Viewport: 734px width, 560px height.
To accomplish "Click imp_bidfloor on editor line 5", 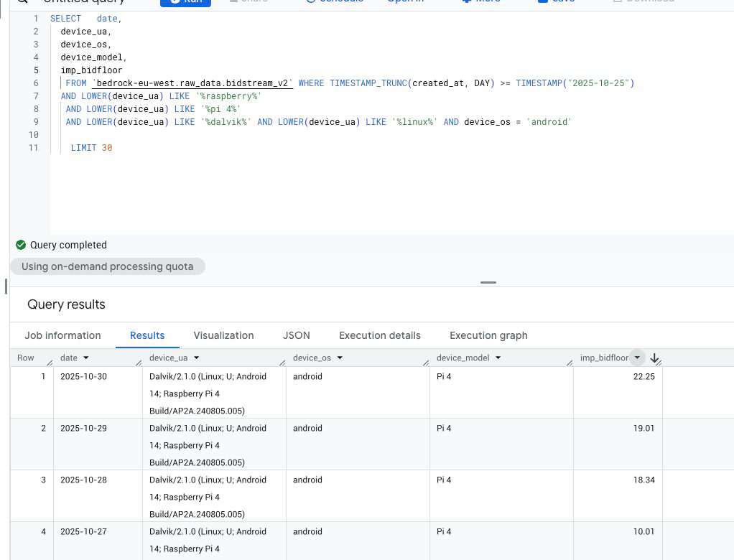I will pyautogui.click(x=91, y=70).
